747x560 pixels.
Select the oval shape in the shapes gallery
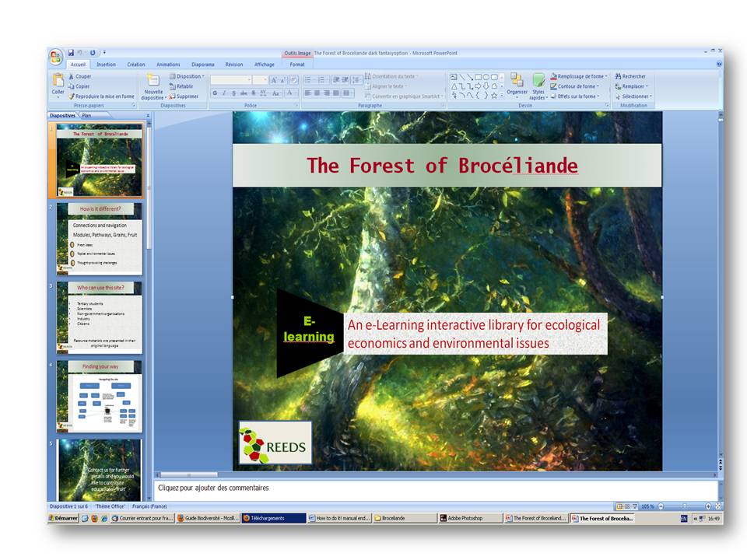point(486,77)
